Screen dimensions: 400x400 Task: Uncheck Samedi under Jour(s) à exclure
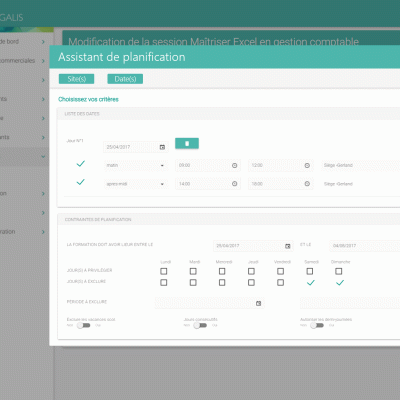point(310,283)
